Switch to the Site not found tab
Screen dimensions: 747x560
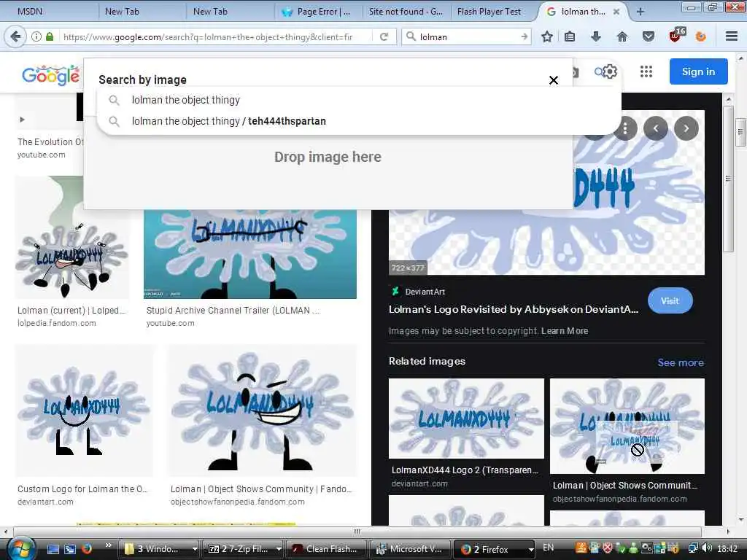pyautogui.click(x=406, y=12)
